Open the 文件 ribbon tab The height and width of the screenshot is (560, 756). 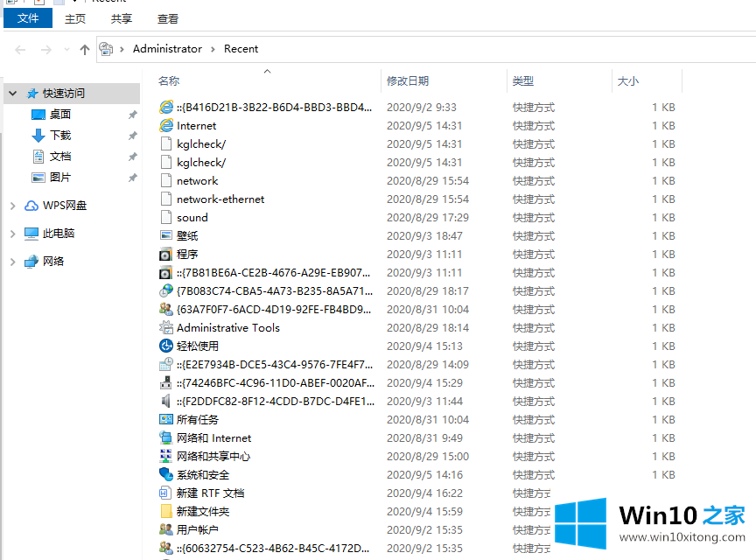coord(28,18)
